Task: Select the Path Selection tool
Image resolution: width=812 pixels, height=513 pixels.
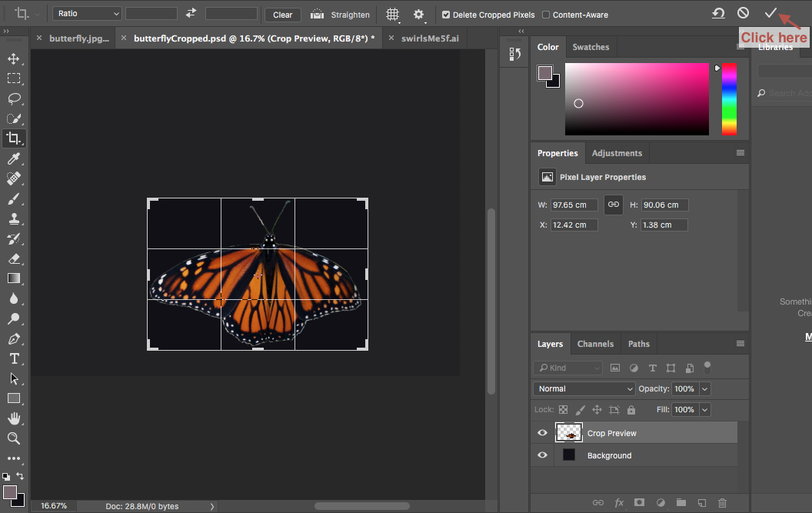Action: (14, 379)
